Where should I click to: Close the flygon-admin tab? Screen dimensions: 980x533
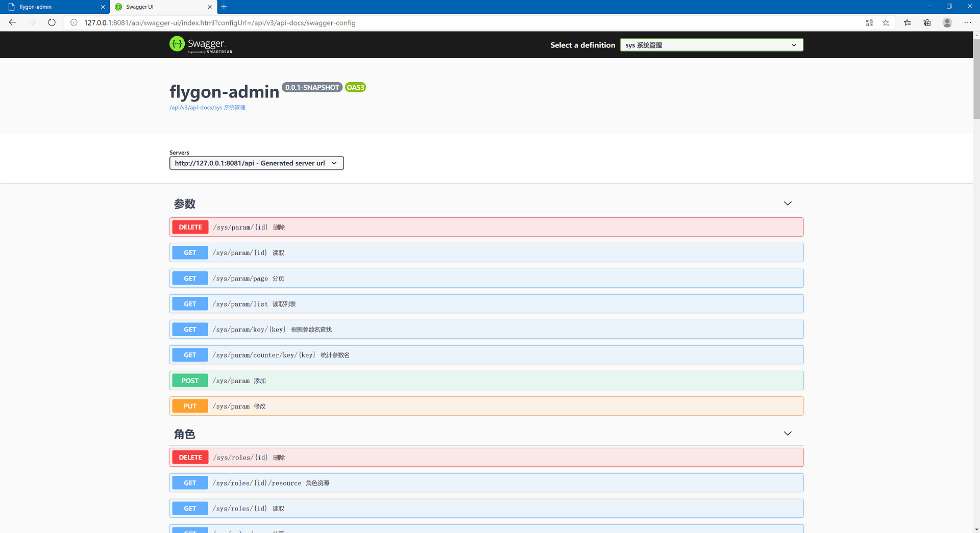[x=103, y=7]
